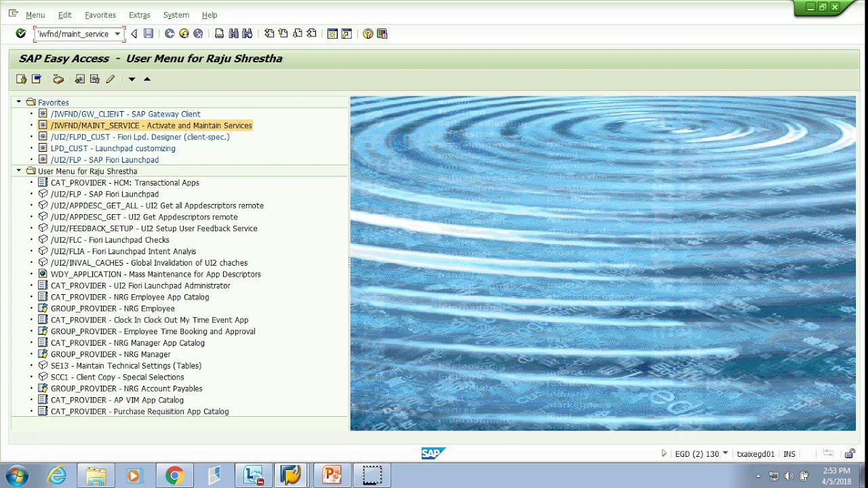868x488 pixels.
Task: Click the Save diskette icon
Action: (x=149, y=34)
